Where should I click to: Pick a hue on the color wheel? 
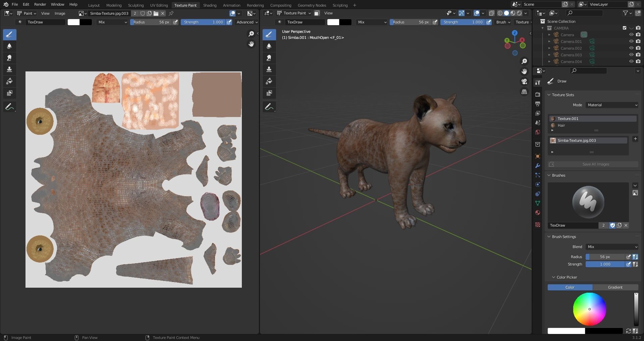pyautogui.click(x=589, y=309)
